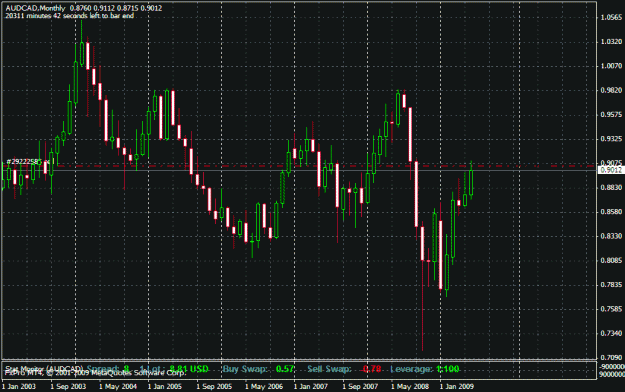
Task: Click the 'Sell Swap:' label text
Action: tap(329, 369)
